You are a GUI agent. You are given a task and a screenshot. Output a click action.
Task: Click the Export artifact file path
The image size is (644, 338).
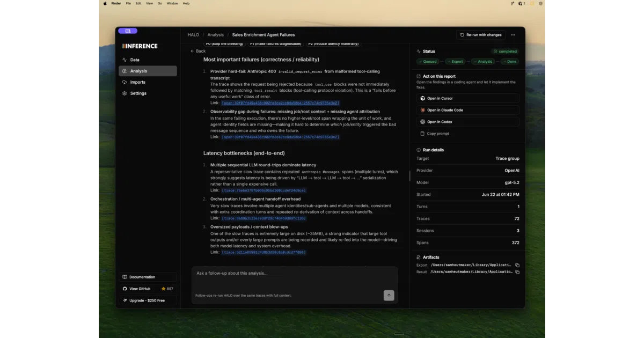click(471, 265)
